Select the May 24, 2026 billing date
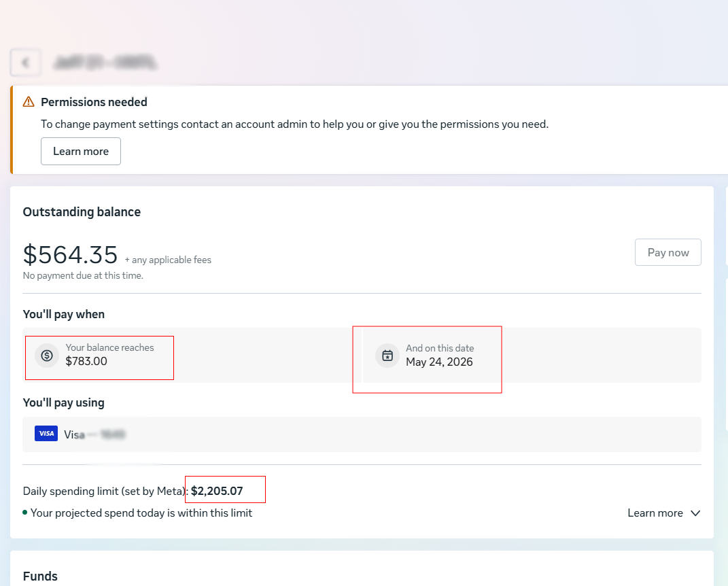This screenshot has width=728, height=586. (x=439, y=362)
